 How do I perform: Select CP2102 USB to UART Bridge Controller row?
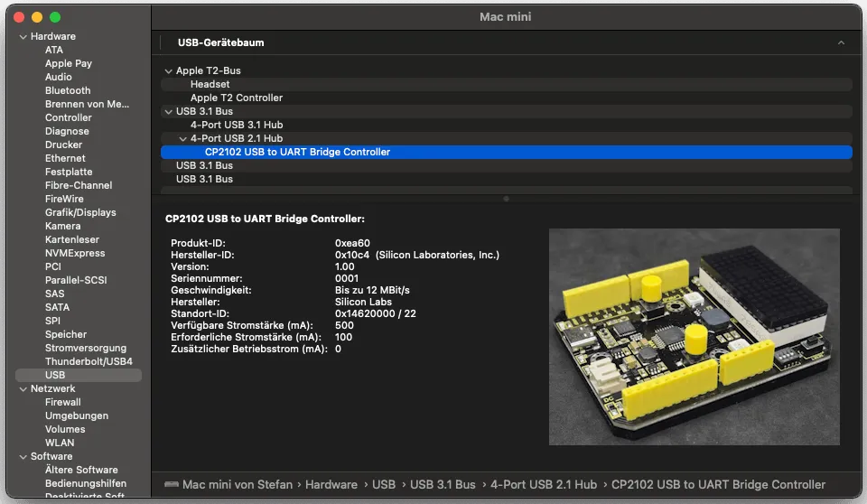[507, 152]
